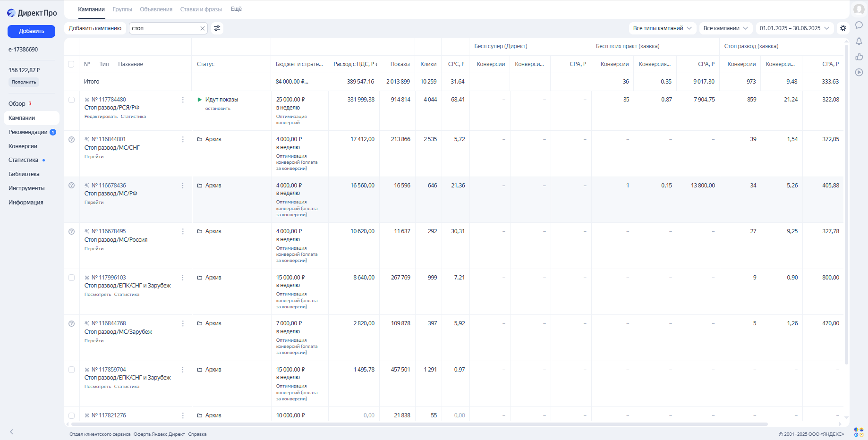868x440 pixels.
Task: Click the blue Добавить button
Action: [31, 31]
